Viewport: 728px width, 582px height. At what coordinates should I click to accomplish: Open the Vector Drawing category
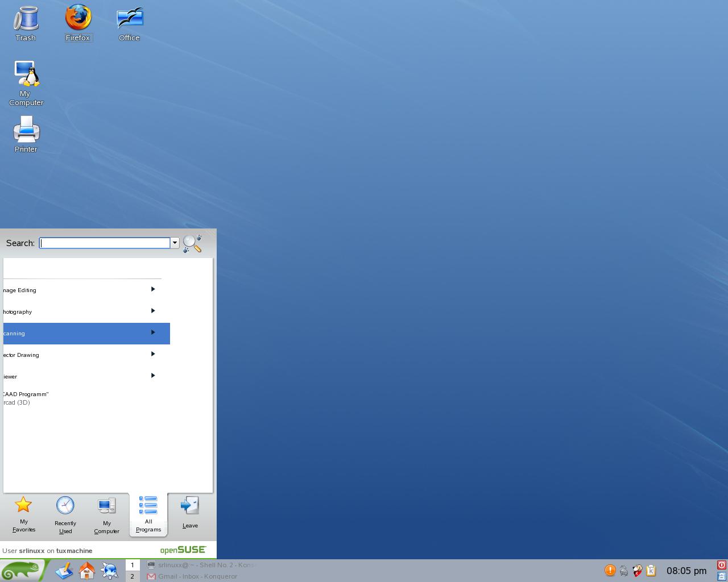coord(86,355)
